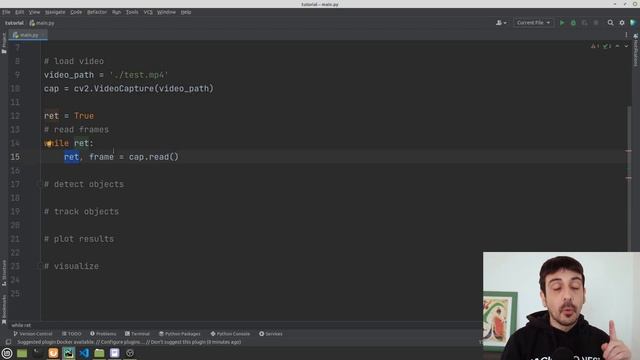Click the Stop process icon

596,23
